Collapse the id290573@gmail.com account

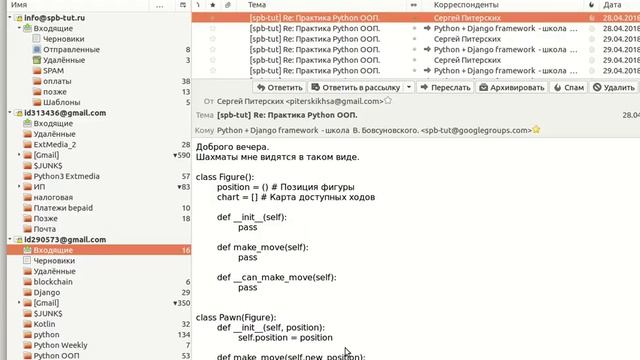10,239
